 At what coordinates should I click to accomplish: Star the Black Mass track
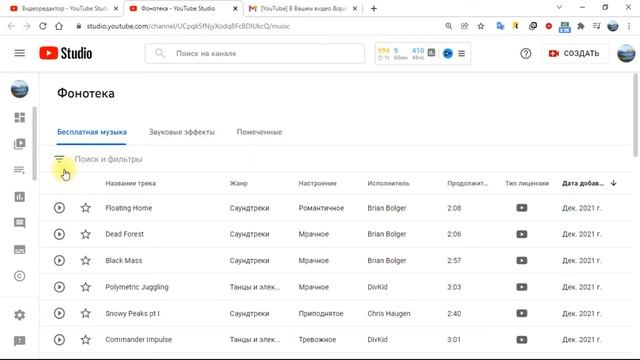(85, 260)
